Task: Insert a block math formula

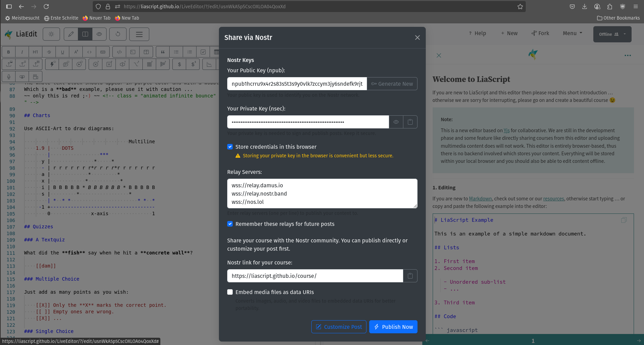Action: coord(193,64)
